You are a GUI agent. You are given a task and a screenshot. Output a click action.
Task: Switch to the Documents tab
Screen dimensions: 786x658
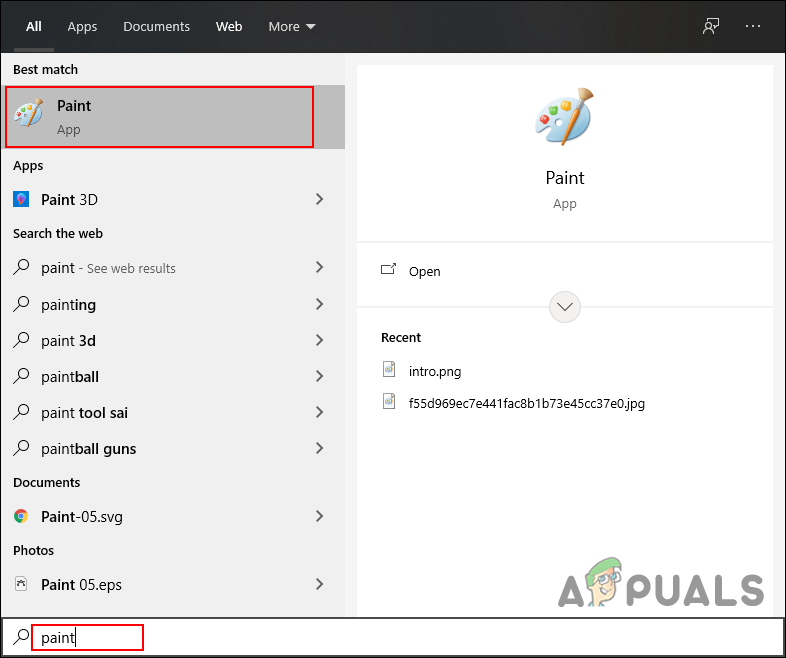[x=156, y=27]
